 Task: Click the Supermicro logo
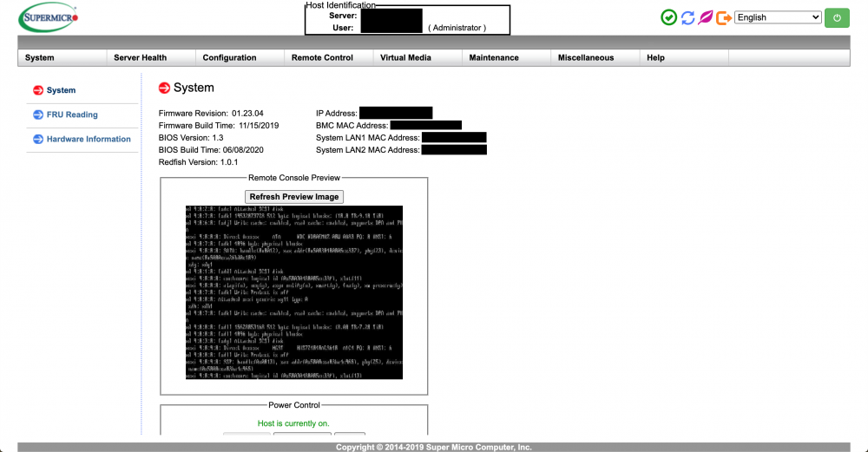(48, 17)
